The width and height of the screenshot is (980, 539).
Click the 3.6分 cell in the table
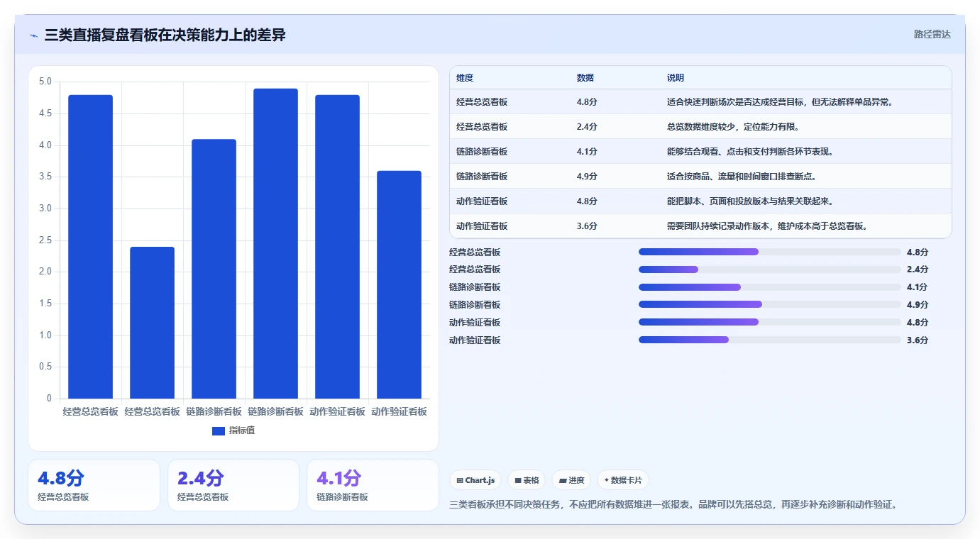point(588,226)
